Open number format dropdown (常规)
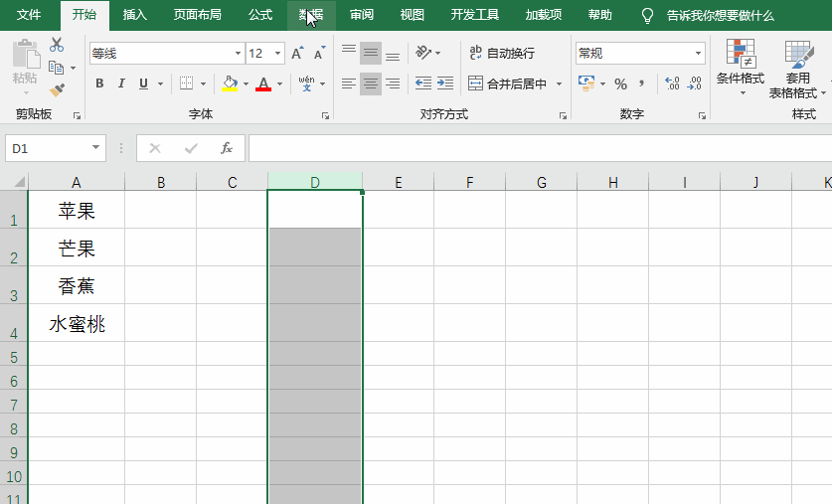The image size is (832, 504). [698, 53]
